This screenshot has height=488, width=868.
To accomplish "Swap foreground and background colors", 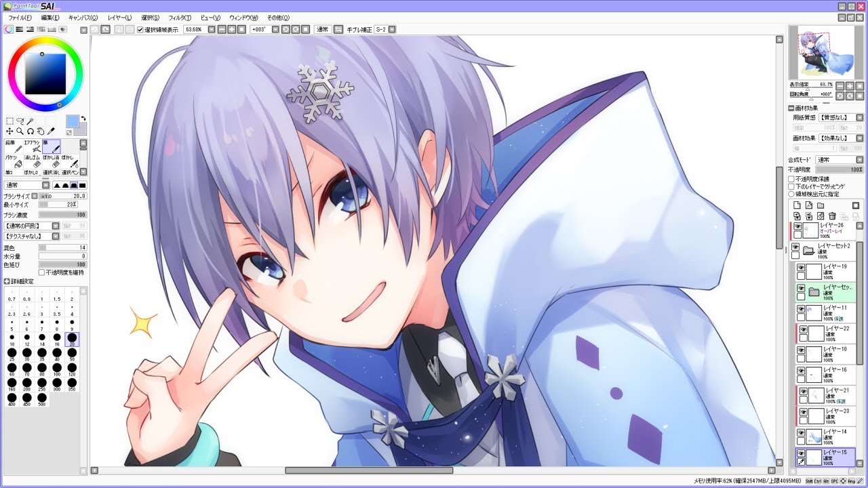I will (83, 119).
